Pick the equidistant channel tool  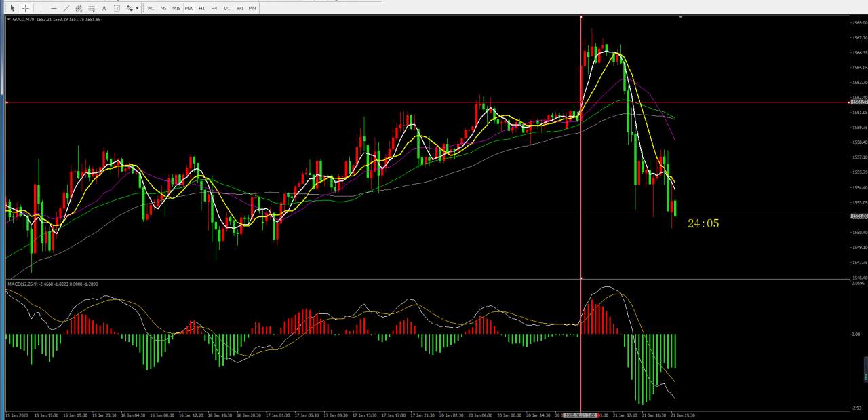pyautogui.click(x=79, y=8)
